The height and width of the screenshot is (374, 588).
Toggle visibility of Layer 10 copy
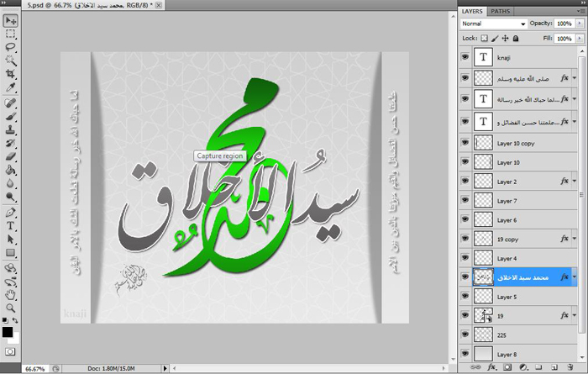click(465, 143)
